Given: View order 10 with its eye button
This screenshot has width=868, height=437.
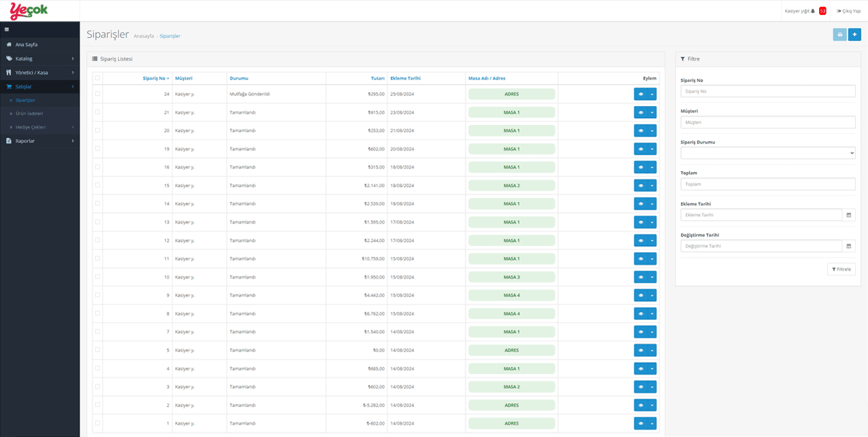Looking at the screenshot, I should tap(640, 277).
